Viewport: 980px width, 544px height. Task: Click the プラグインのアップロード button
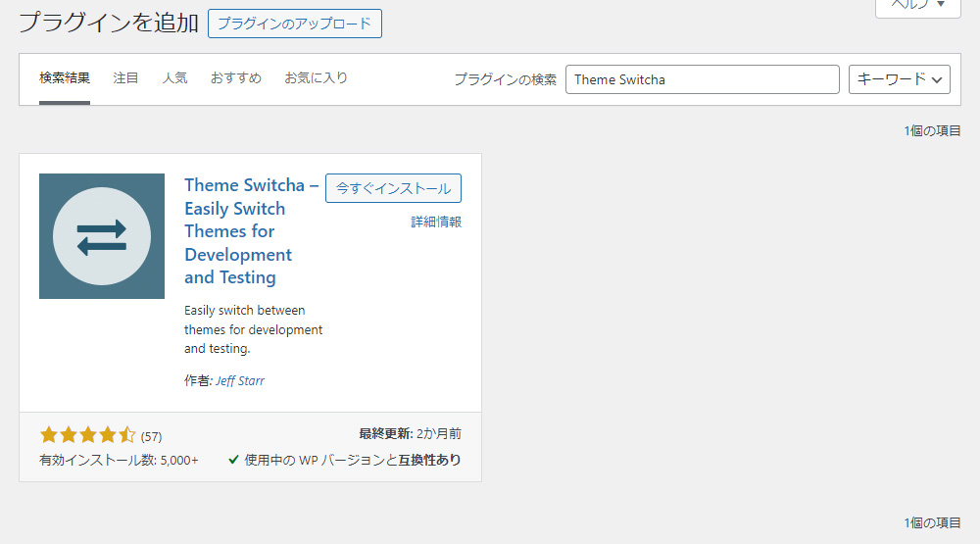point(294,24)
